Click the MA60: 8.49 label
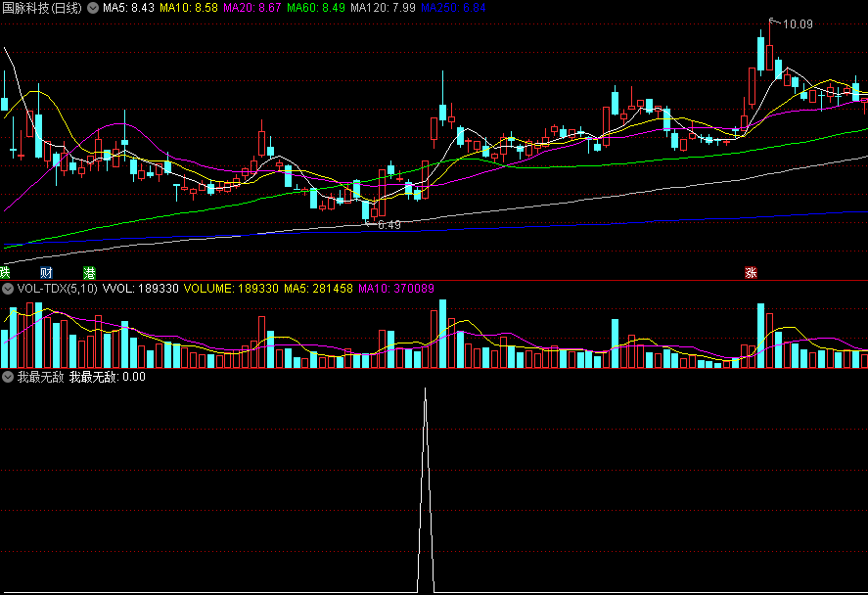This screenshot has width=868, height=595. [315, 8]
